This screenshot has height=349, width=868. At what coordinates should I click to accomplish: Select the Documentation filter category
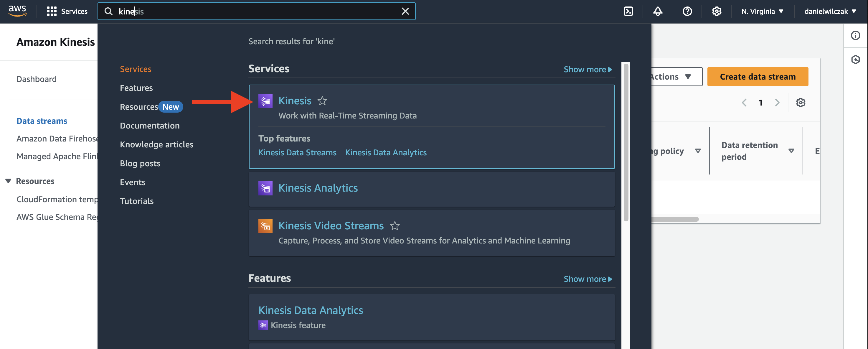(150, 126)
